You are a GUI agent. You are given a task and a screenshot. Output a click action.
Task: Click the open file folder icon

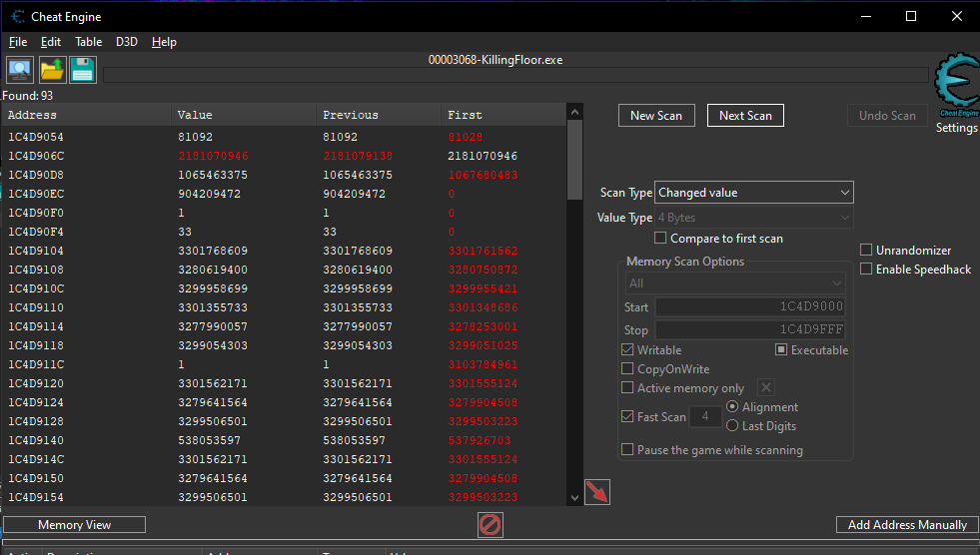point(52,70)
